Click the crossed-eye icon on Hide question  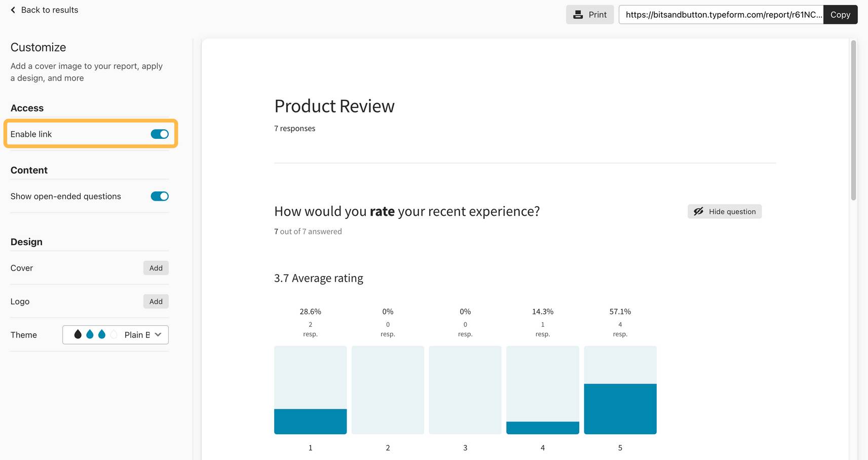click(x=699, y=211)
